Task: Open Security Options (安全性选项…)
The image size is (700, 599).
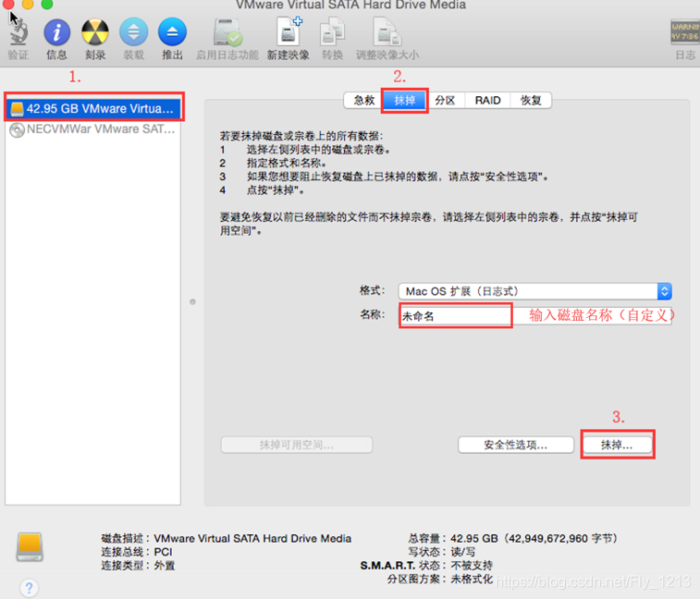Action: [516, 445]
